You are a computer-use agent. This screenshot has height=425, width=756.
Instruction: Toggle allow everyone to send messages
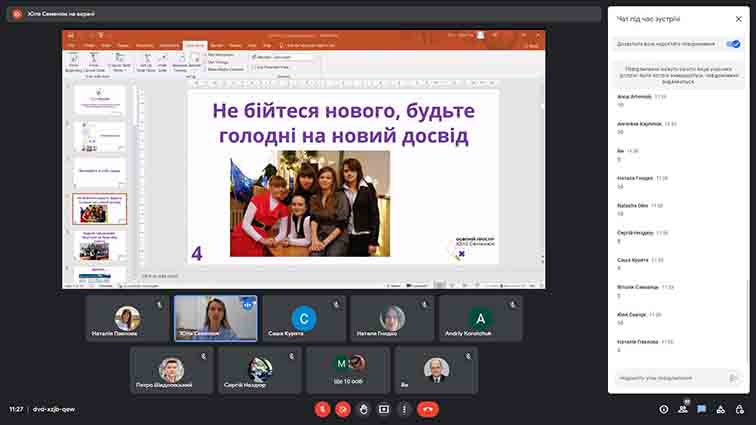(x=733, y=44)
